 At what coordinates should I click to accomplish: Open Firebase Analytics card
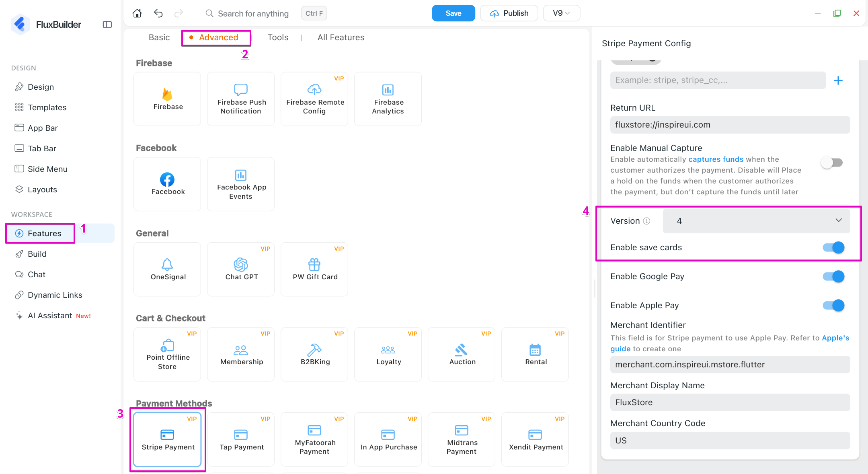click(x=388, y=99)
